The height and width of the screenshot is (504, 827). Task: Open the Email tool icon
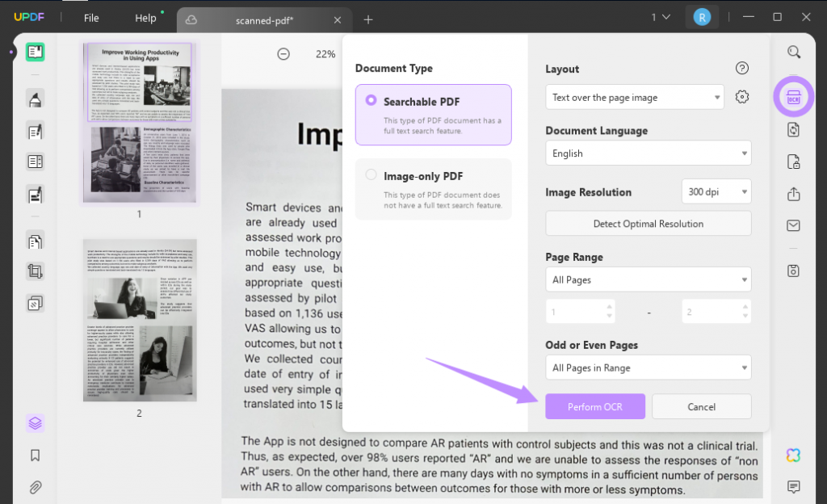(792, 225)
